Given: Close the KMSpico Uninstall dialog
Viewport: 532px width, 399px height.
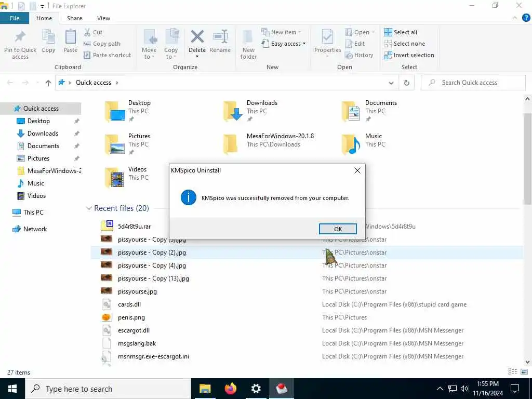Looking at the screenshot, I should [x=357, y=170].
